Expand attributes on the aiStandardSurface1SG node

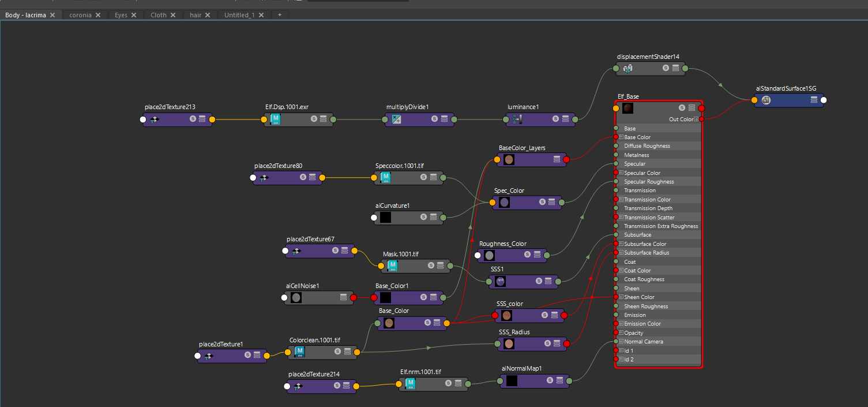click(x=814, y=100)
